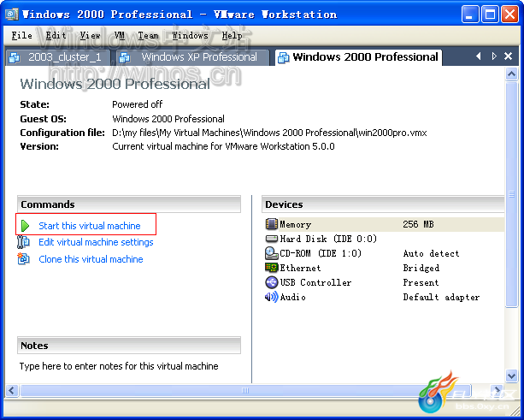Select the Memory chip icon in Devices

pyautogui.click(x=271, y=224)
